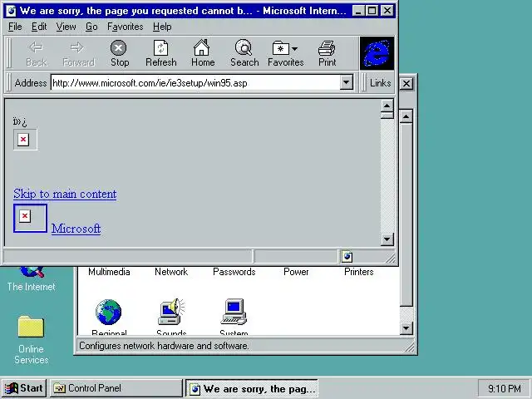This screenshot has height=399, width=532.
Task: Select the Printers label in Control Panel
Action: [358, 272]
